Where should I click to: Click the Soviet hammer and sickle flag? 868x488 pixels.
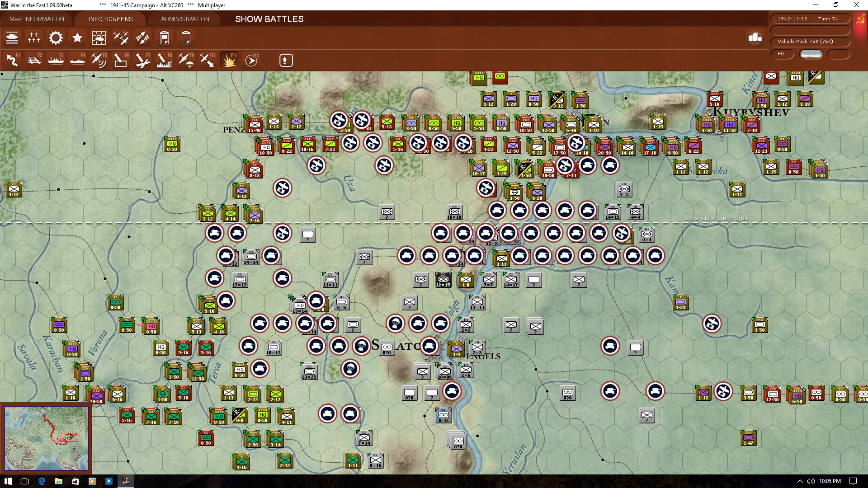tap(860, 19)
